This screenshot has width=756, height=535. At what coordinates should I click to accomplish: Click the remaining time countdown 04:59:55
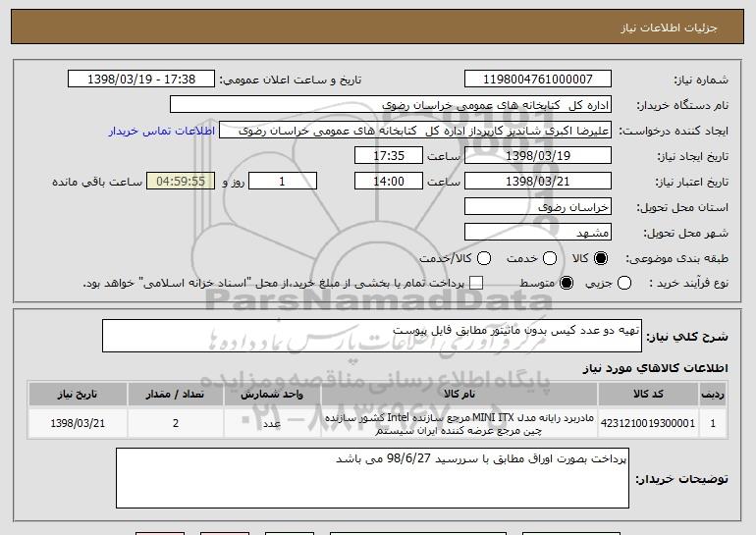179,182
